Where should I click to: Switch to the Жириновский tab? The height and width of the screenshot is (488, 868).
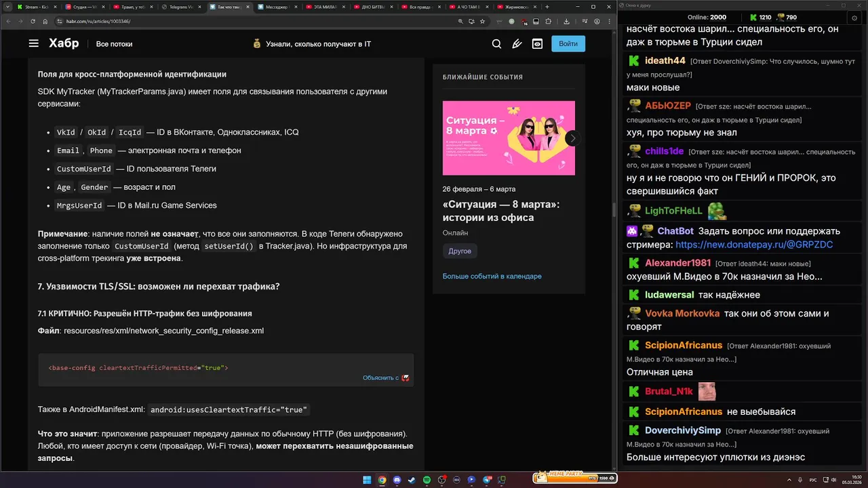(x=518, y=7)
